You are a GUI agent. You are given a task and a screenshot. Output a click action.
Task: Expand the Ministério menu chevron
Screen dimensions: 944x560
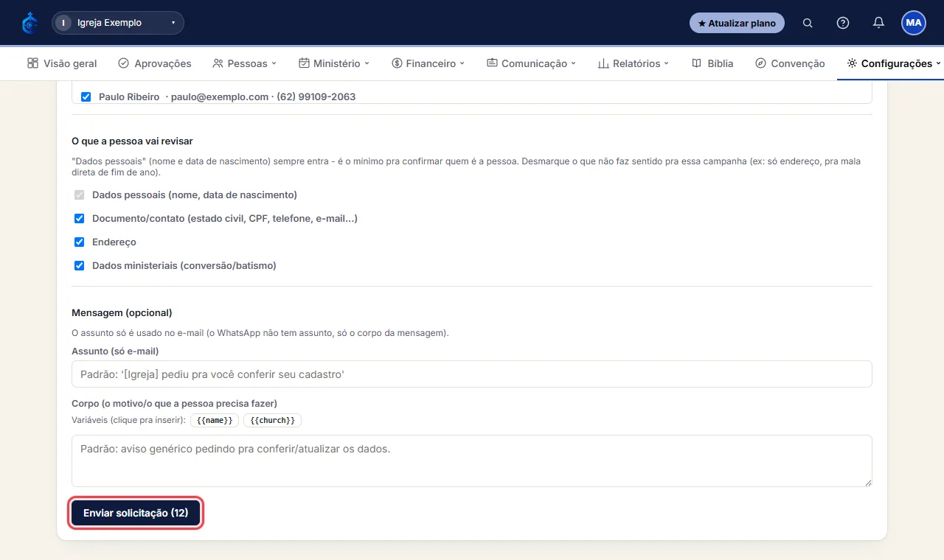pyautogui.click(x=367, y=63)
